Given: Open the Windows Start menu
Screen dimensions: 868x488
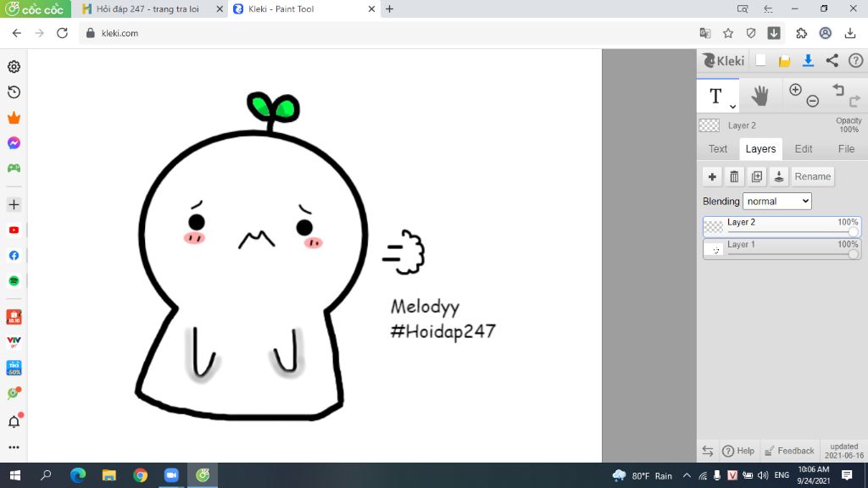Looking at the screenshot, I should pyautogui.click(x=15, y=475).
